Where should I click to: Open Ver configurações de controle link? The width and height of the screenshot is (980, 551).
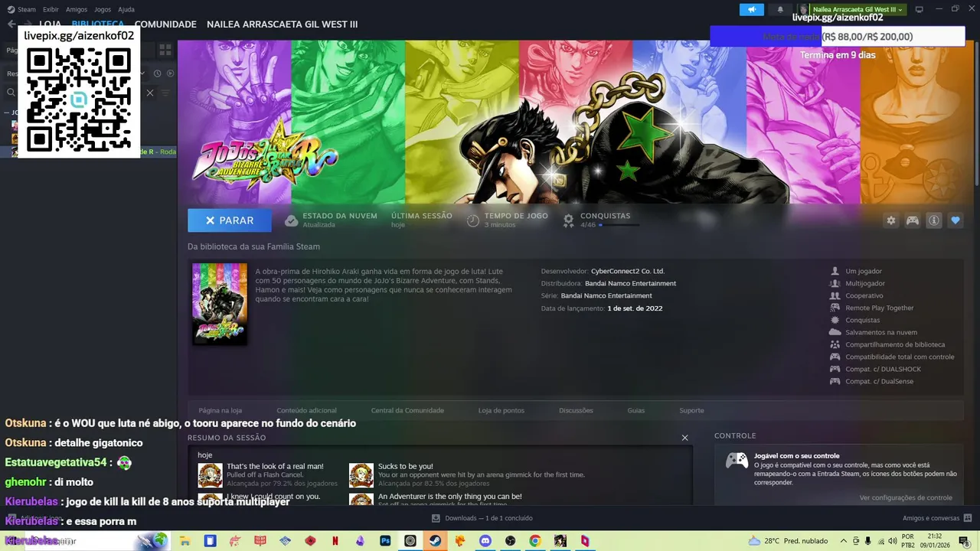tap(906, 497)
